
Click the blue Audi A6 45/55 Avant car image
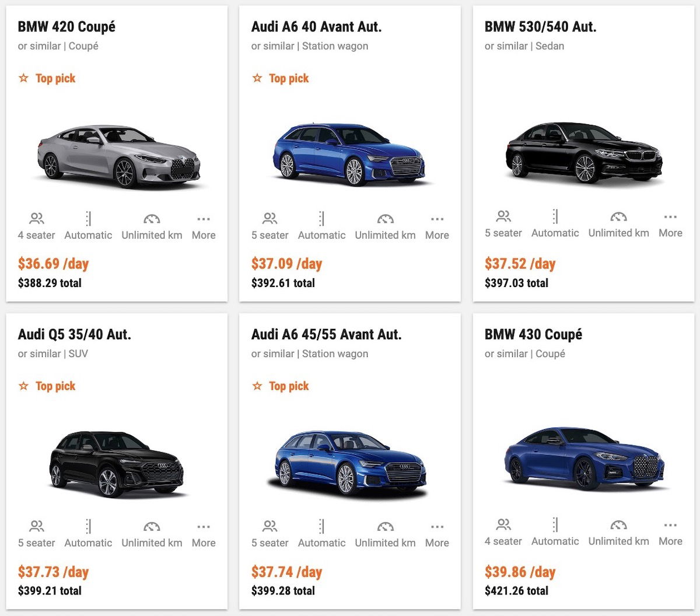(x=350, y=461)
